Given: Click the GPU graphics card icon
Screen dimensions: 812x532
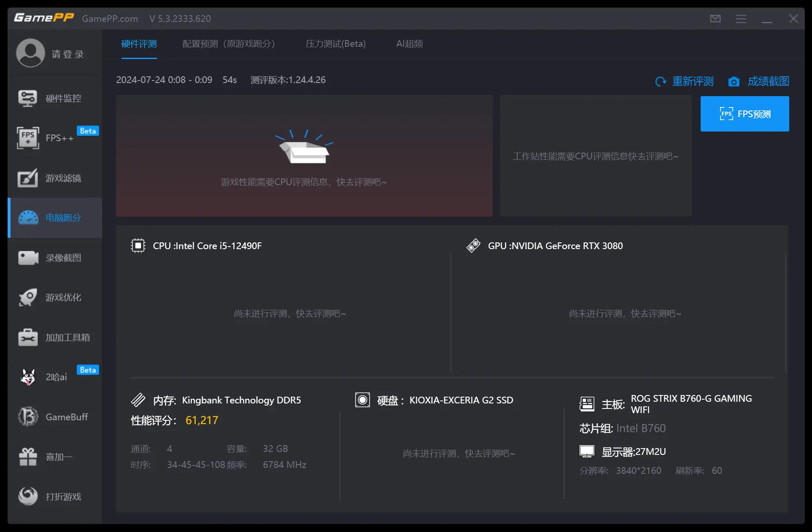Looking at the screenshot, I should point(473,246).
